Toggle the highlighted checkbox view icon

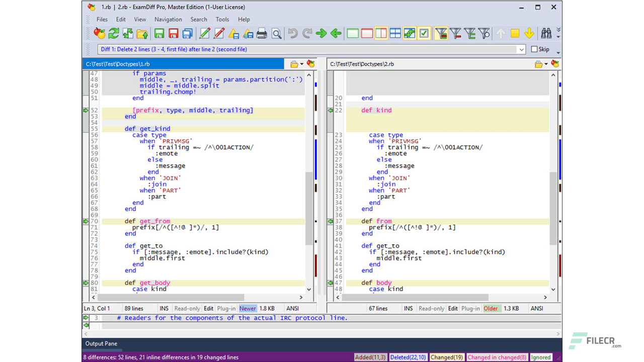424,33
